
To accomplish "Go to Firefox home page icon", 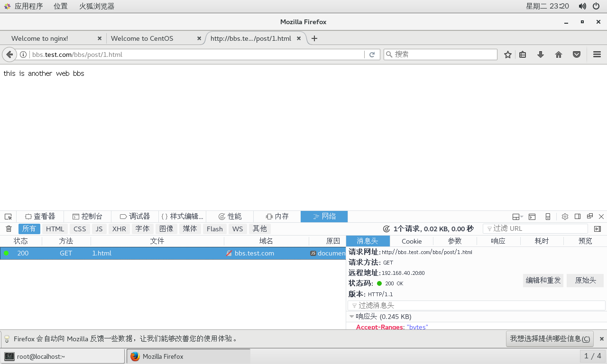I will coord(559,55).
